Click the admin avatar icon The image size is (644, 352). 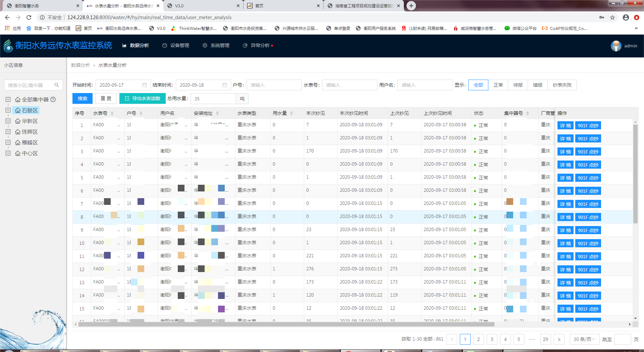(616, 46)
